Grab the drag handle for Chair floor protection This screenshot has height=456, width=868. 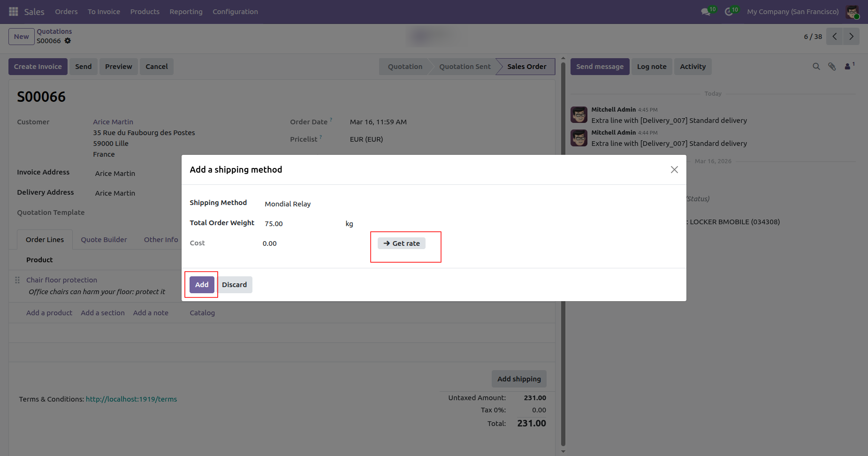click(x=17, y=280)
